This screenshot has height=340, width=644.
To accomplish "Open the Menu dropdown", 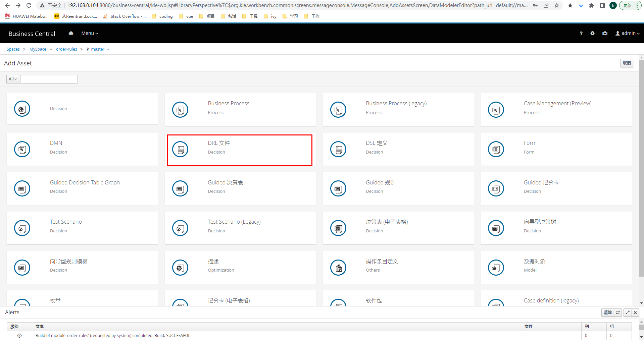I will click(90, 33).
